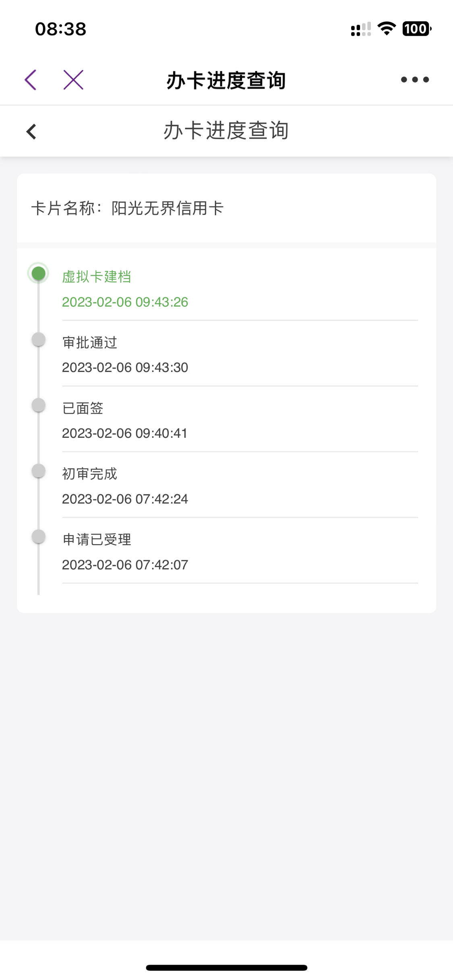The width and height of the screenshot is (453, 980).
Task: Tap the 申请已受理 status label
Action: pyautogui.click(x=97, y=539)
